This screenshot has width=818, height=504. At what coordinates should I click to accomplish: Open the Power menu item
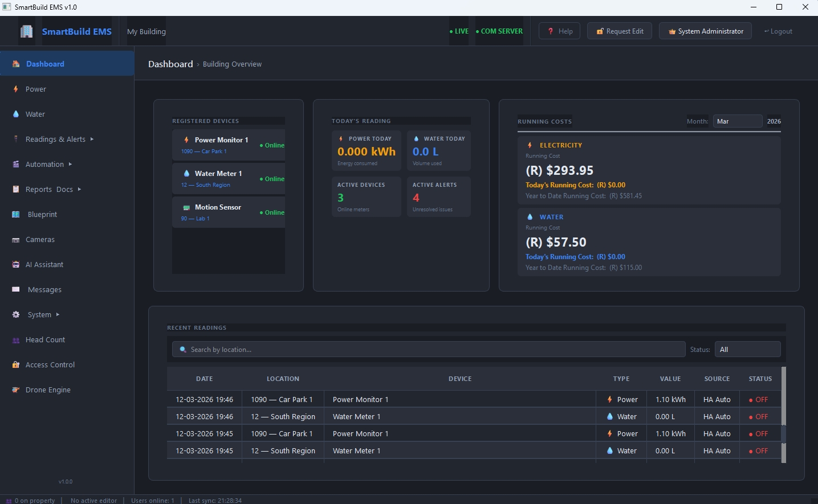67,89
